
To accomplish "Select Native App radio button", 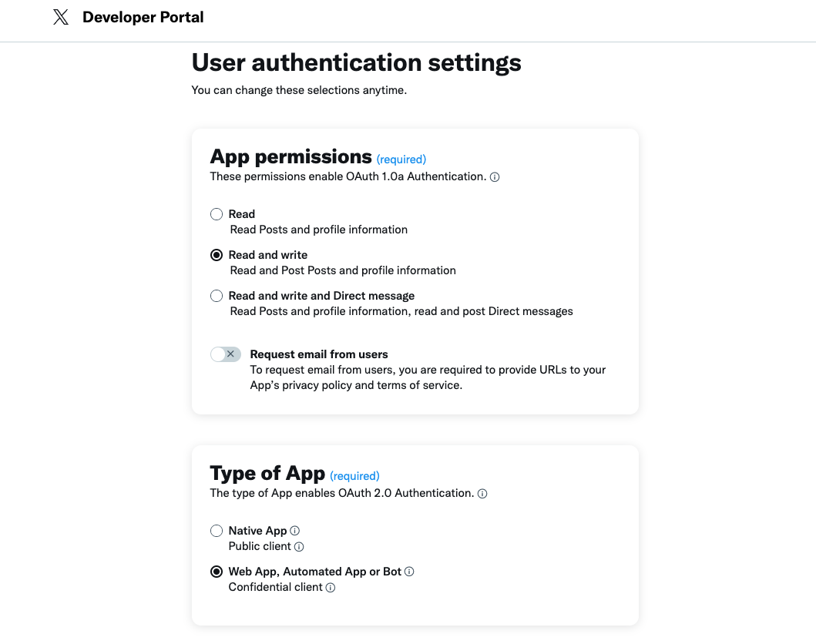I will tap(217, 531).
